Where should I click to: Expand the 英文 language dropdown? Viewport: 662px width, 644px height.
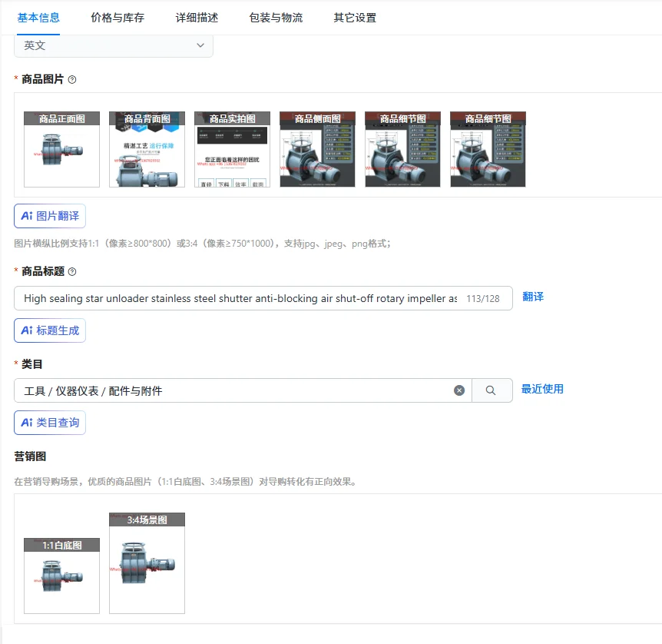(x=114, y=45)
